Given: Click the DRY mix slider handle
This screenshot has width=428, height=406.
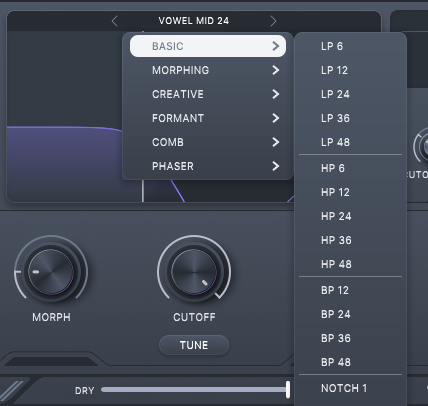Looking at the screenshot, I should 288,390.
